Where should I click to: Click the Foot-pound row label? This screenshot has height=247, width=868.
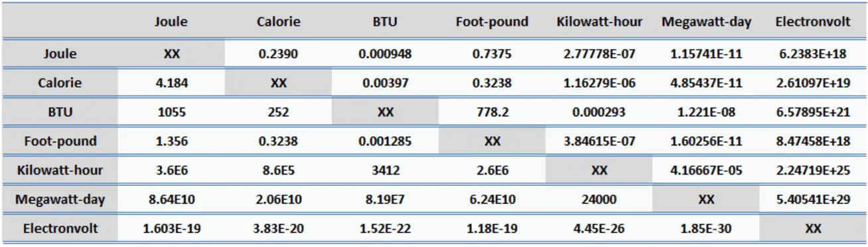60,141
